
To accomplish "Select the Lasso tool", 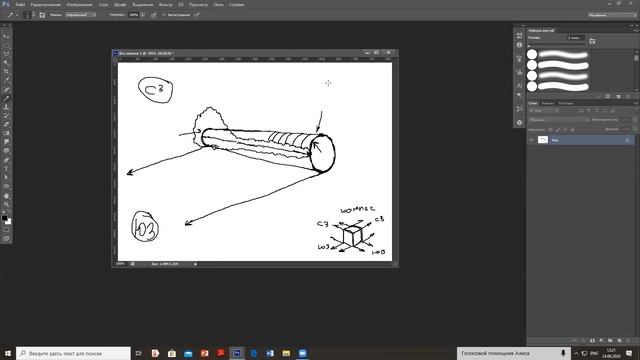I will click(6, 54).
